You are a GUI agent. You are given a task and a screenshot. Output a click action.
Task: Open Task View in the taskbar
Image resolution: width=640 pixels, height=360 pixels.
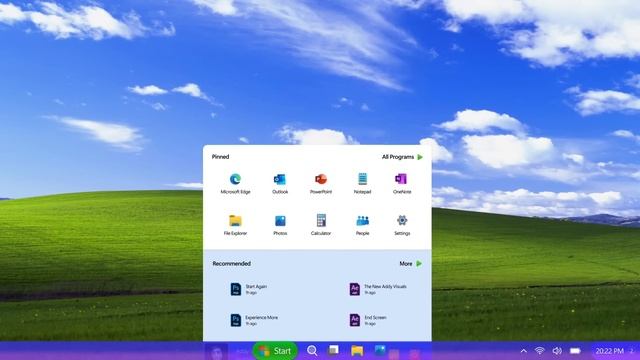click(x=333, y=350)
